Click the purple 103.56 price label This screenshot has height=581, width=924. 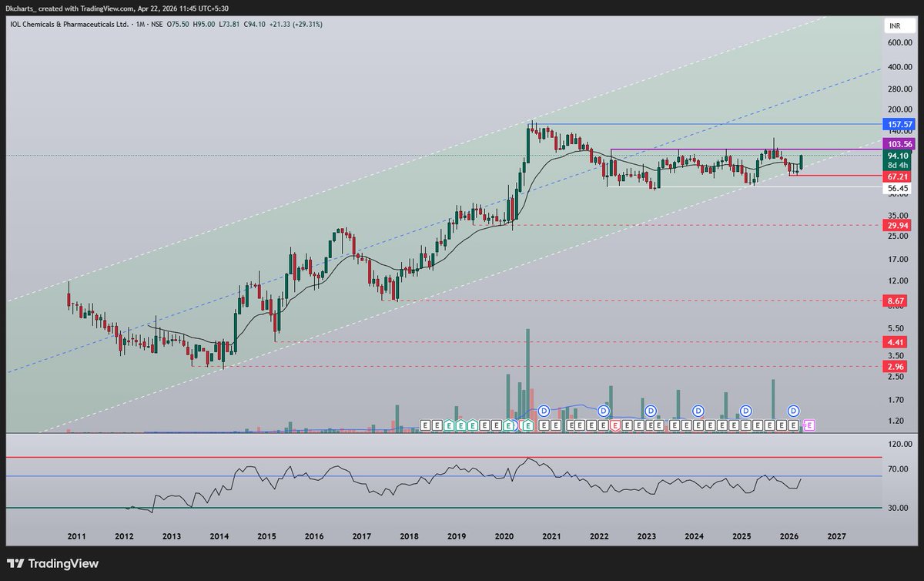(900, 144)
